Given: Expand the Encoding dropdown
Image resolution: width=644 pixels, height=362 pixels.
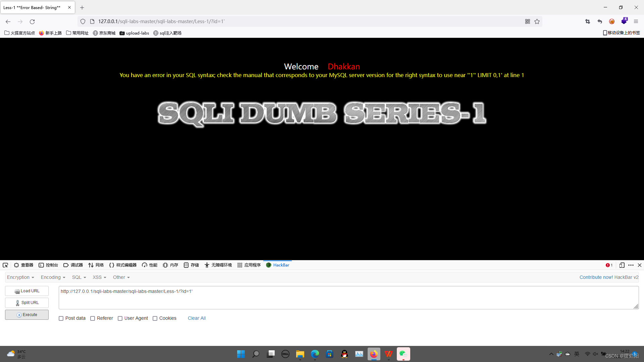Looking at the screenshot, I should (x=53, y=277).
